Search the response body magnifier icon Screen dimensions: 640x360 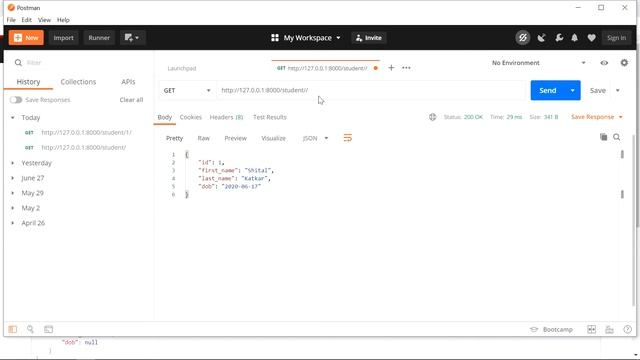coord(616,137)
